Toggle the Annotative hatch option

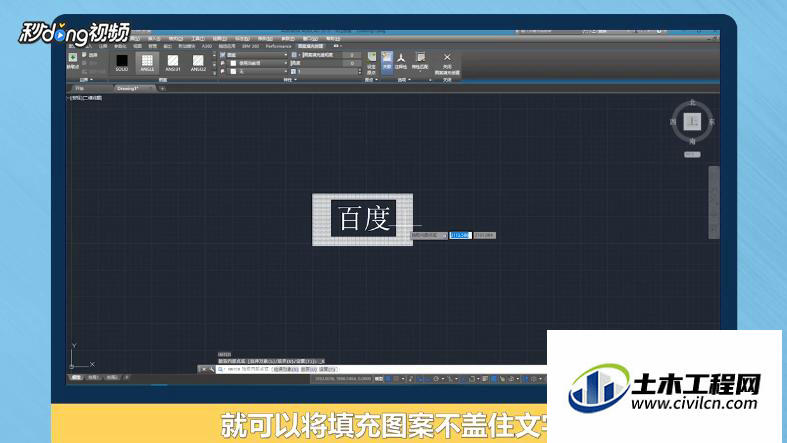(x=401, y=62)
